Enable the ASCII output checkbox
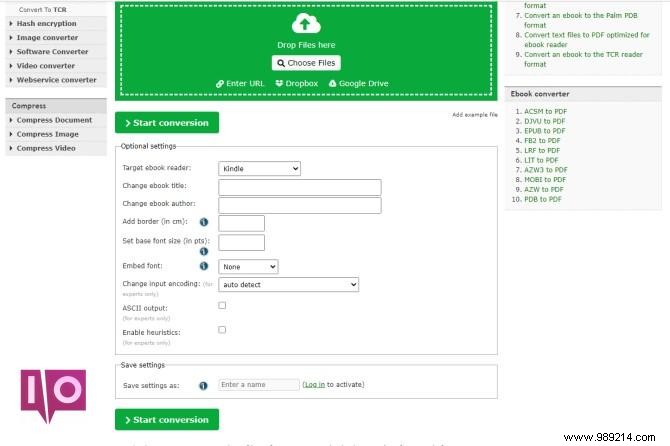 [x=222, y=306]
